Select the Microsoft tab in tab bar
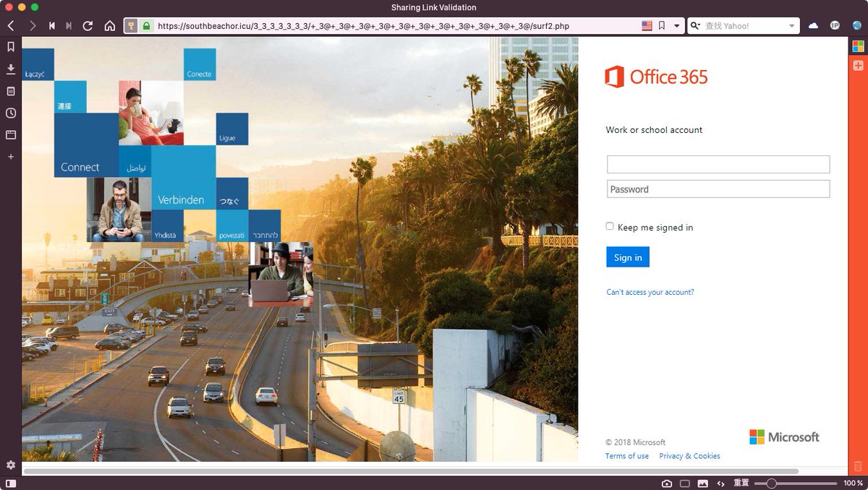 pyautogui.click(x=858, y=46)
